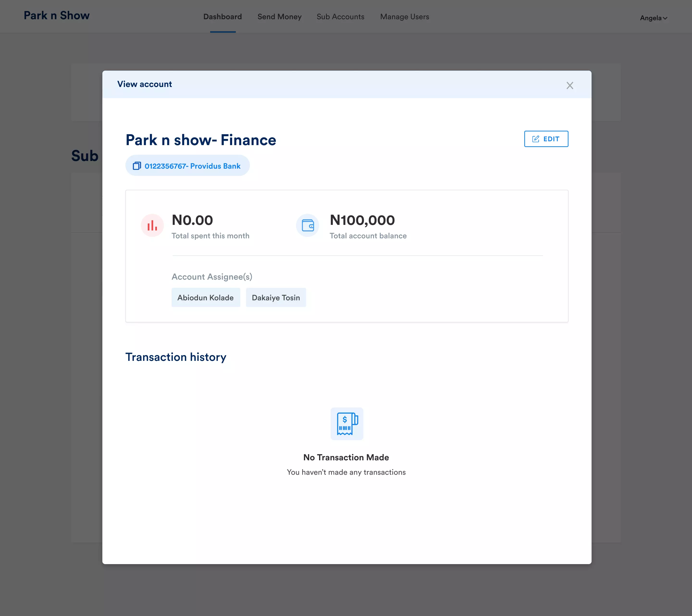This screenshot has height=616, width=692.
Task: Switch to Sub Accounts tab
Action: (340, 17)
